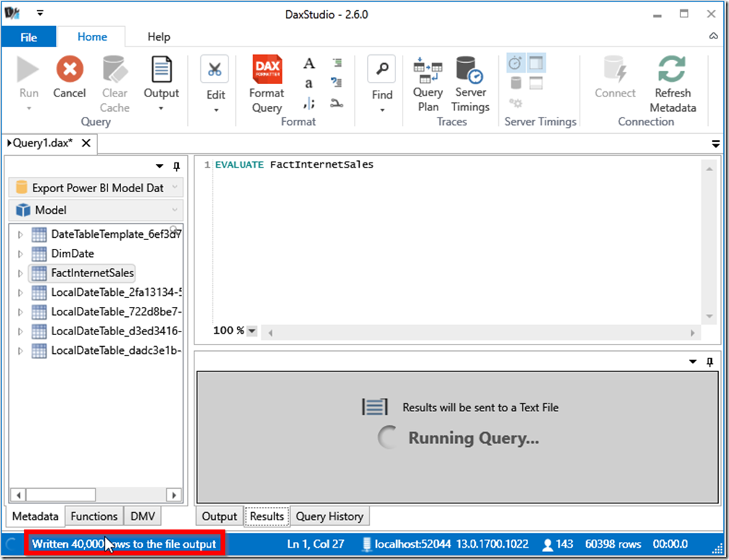
Task: Click the editor vertical scrollbar up arrow
Action: coord(709,169)
